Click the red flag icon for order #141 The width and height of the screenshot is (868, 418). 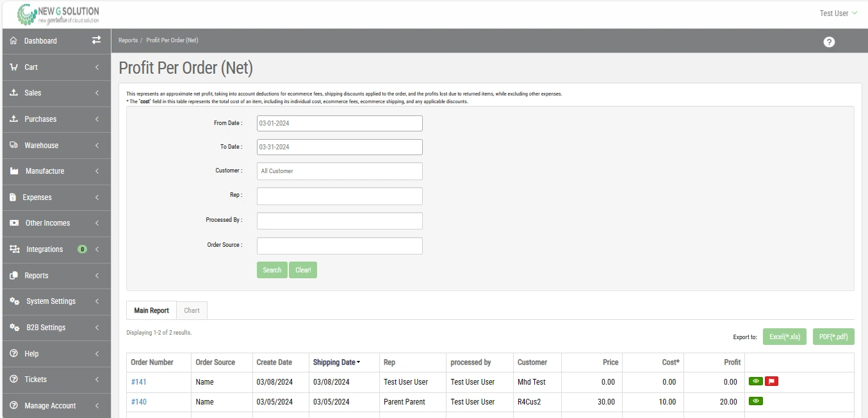pos(771,381)
